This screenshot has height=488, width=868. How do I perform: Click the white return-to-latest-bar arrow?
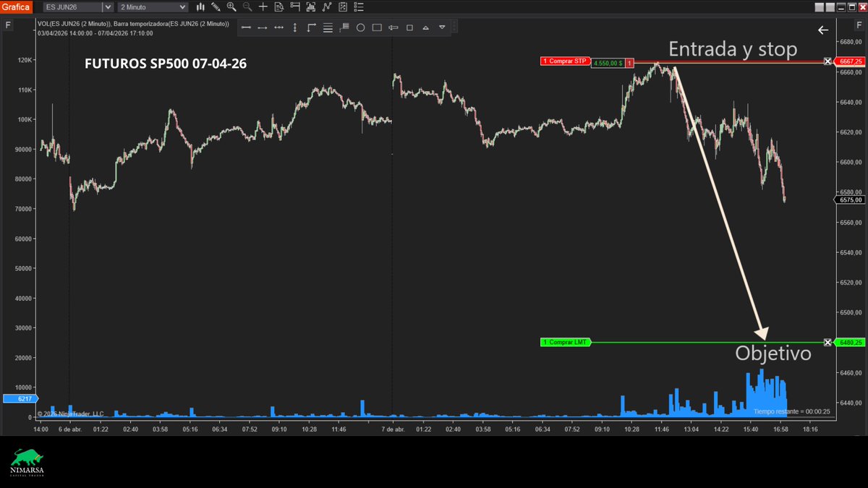(x=823, y=30)
